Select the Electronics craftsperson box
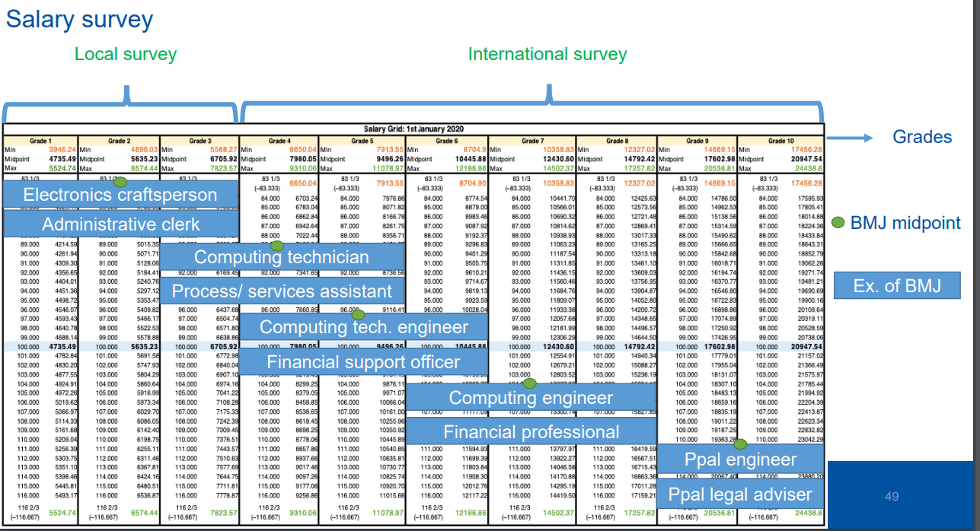This screenshot has height=531, width=980. tap(120, 195)
